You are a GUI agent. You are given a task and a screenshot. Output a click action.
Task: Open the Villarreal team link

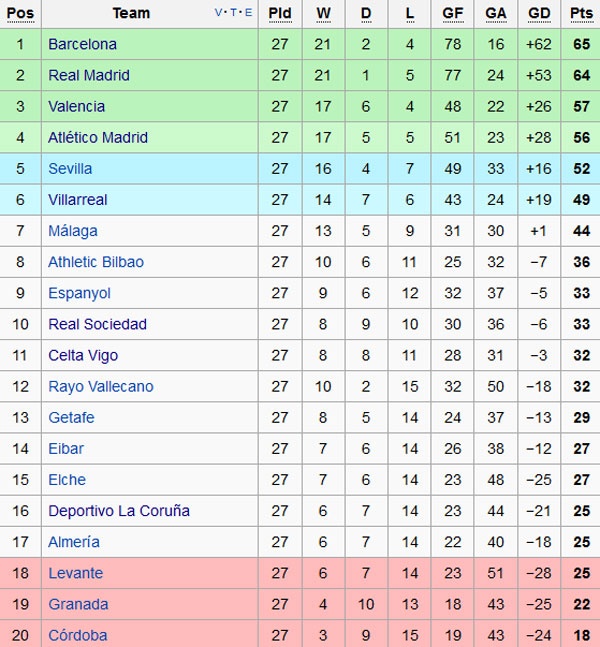tap(78, 199)
